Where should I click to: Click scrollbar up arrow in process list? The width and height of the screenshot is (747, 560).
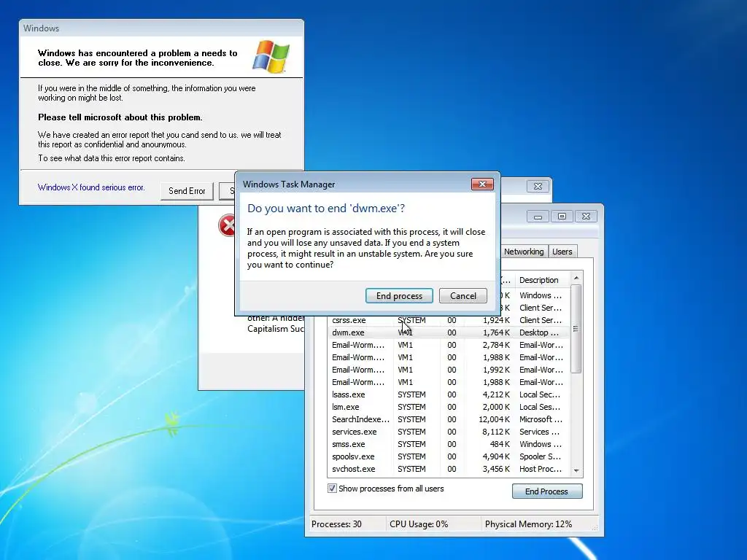tap(576, 278)
